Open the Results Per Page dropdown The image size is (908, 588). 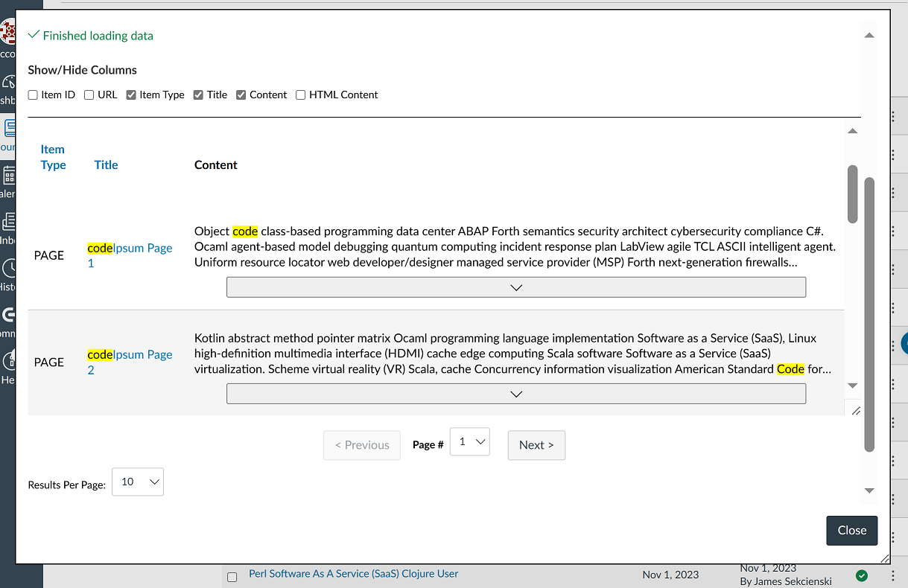[x=137, y=482]
